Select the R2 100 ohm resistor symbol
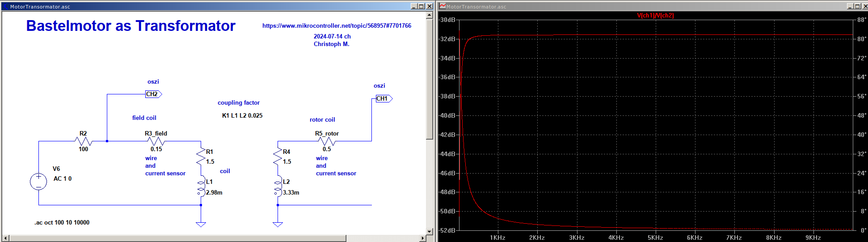 [x=84, y=141]
